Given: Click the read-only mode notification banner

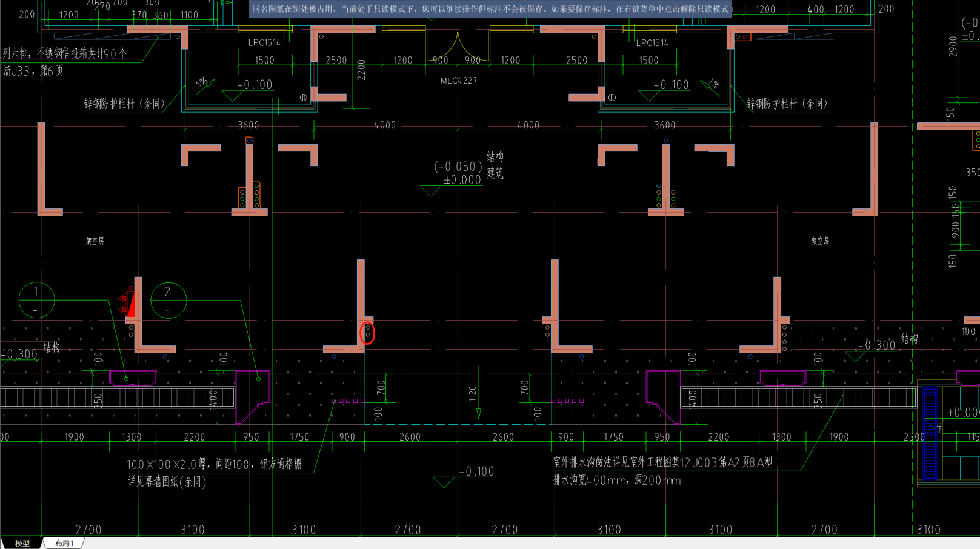Looking at the screenshot, I should pos(490,9).
